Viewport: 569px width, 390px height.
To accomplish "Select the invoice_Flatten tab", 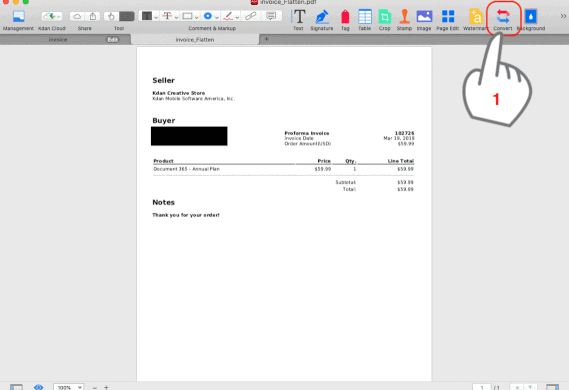I will click(195, 40).
